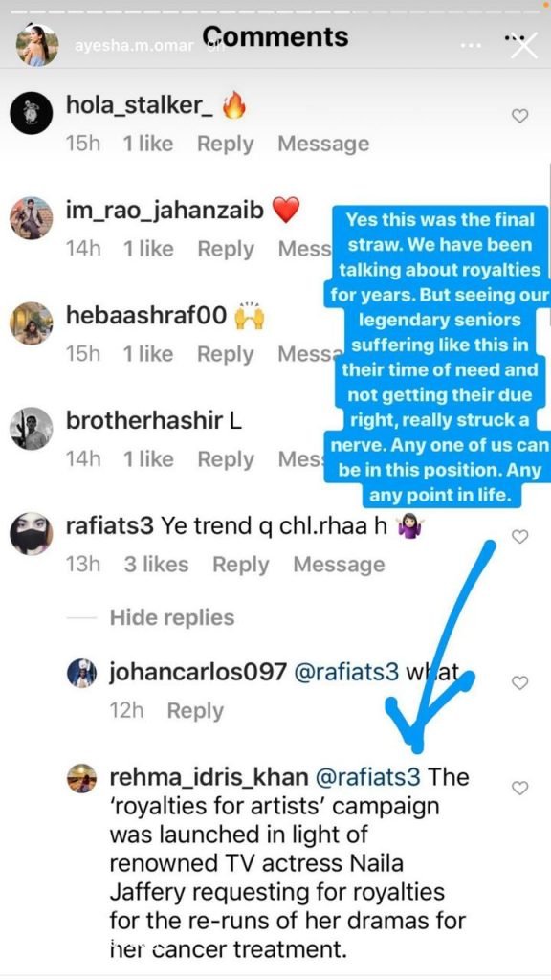
Task: View the 3 likes on rafiats3's comment
Action: tap(156, 565)
